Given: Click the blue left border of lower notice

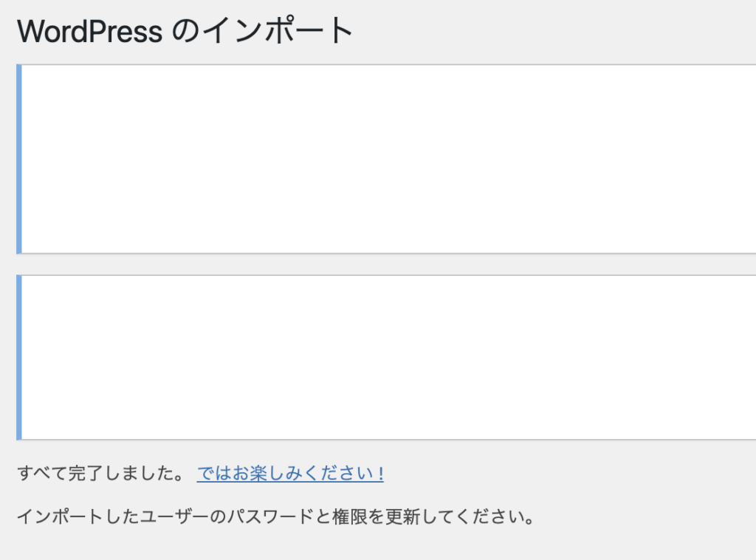Looking at the screenshot, I should (19, 357).
